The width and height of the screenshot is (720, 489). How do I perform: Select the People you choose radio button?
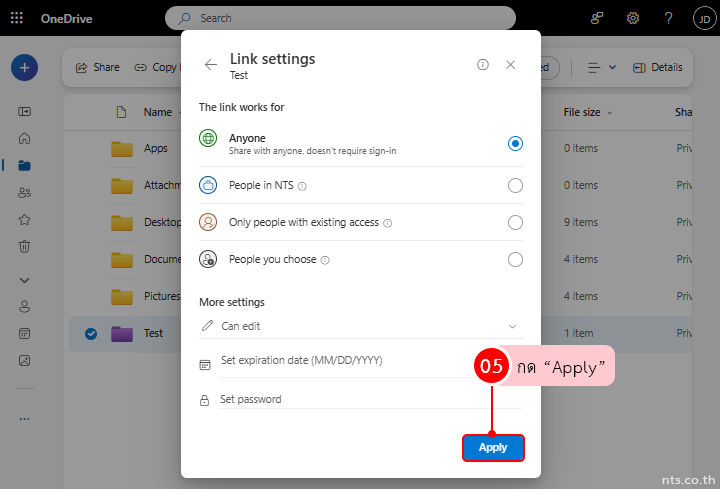(515, 259)
